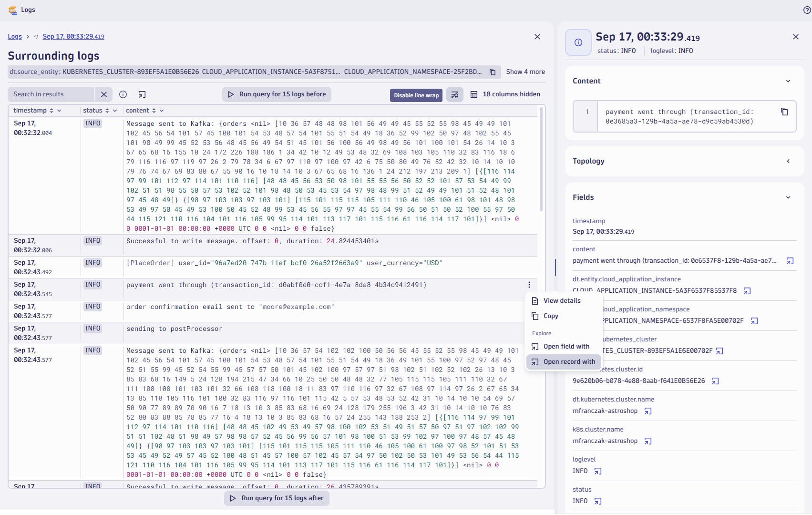
Task: Copy the payment transaction content text
Action: pyautogui.click(x=785, y=112)
